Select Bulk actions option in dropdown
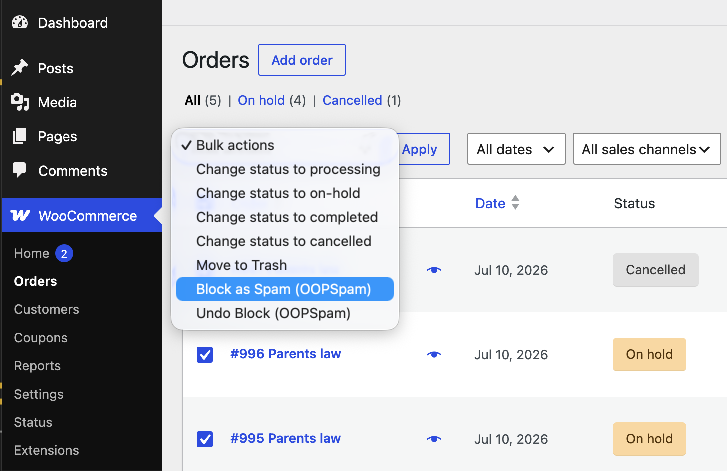 (x=285, y=145)
